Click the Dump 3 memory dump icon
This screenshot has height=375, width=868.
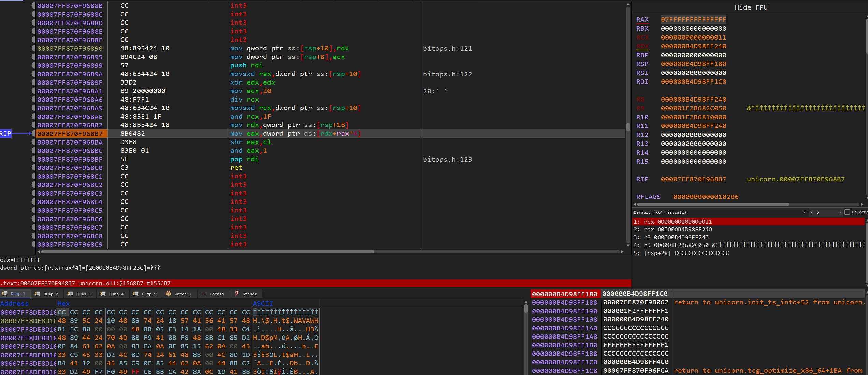click(70, 294)
